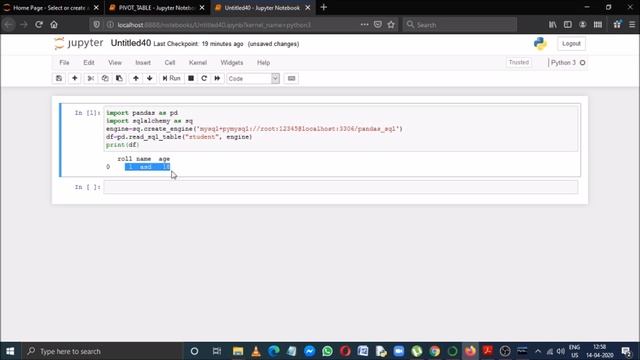Open the Help menu

(263, 63)
